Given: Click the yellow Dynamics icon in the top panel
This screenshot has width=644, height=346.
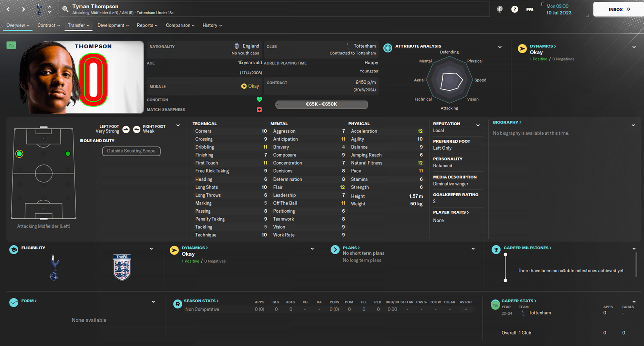Looking at the screenshot, I should pyautogui.click(x=522, y=49).
